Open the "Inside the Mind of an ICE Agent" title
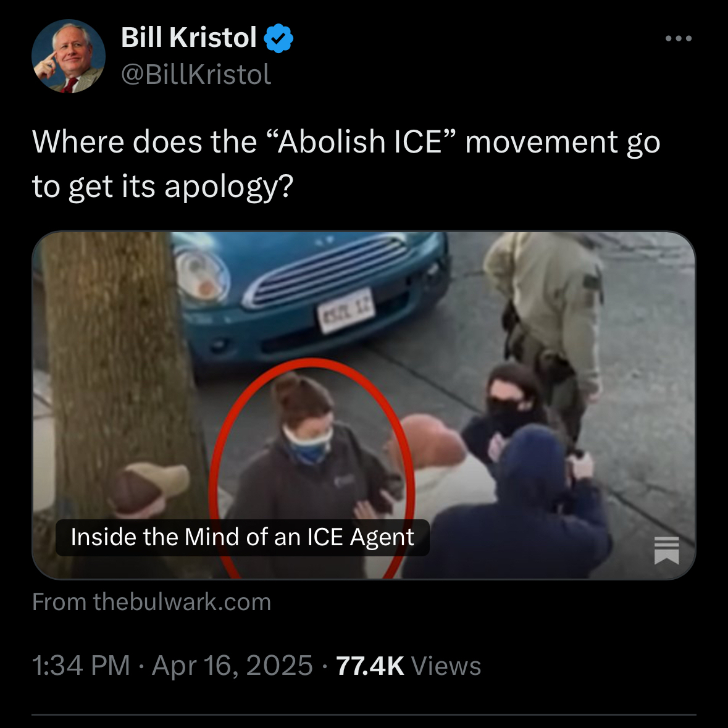 click(x=242, y=537)
